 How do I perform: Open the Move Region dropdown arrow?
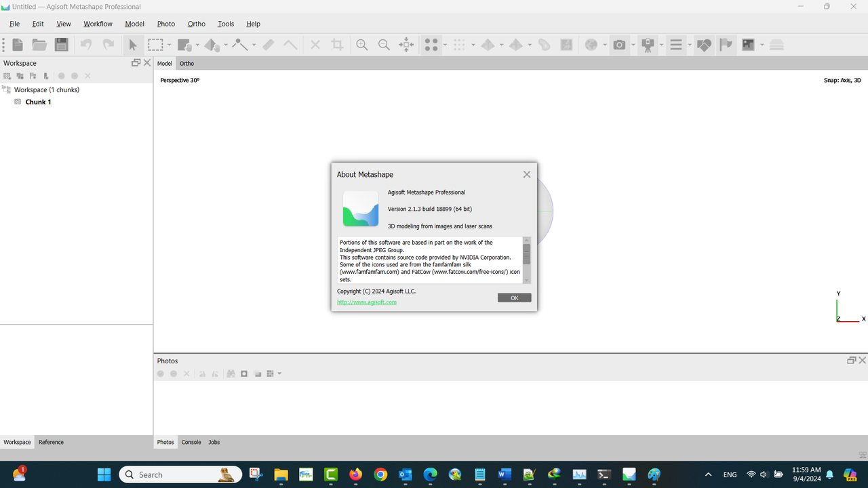coord(197,45)
